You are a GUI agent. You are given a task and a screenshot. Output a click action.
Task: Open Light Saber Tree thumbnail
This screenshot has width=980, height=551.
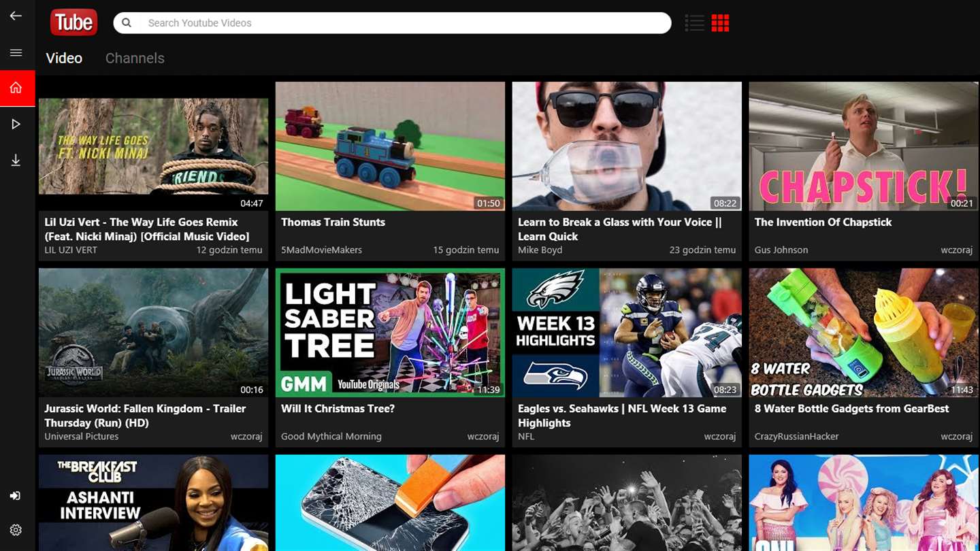390,333
